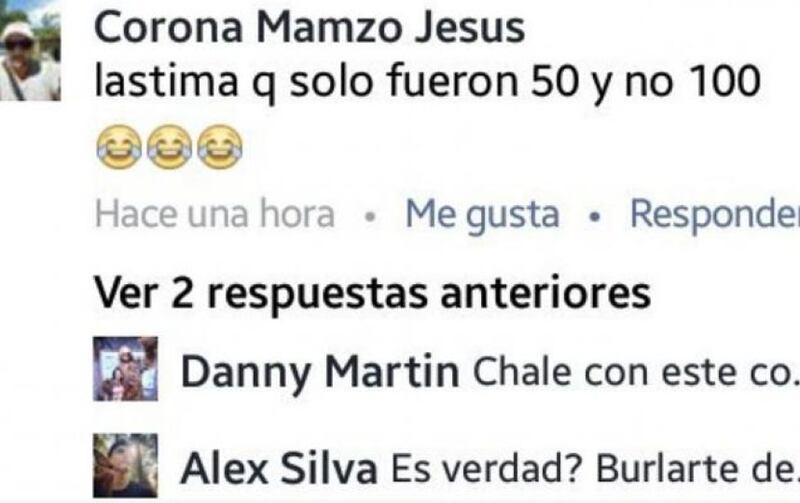The image size is (800, 503).
Task: Click Danny Martin's name link
Action: 320,372
